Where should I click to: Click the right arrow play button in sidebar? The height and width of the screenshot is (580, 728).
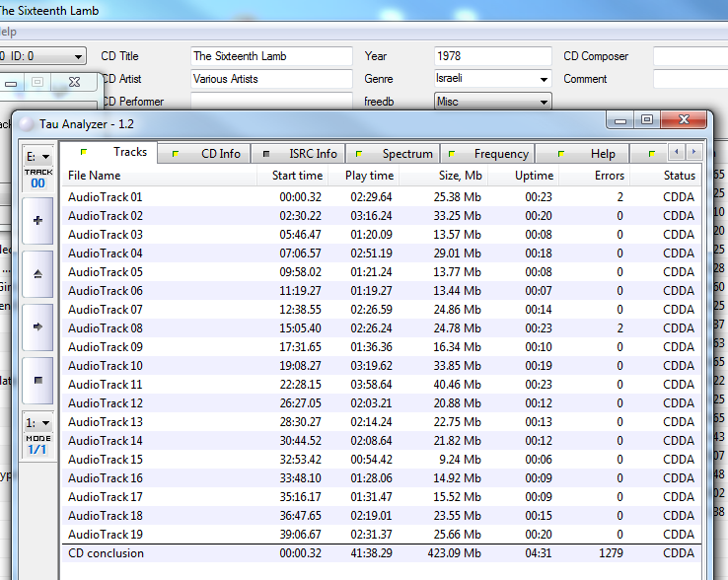click(37, 326)
